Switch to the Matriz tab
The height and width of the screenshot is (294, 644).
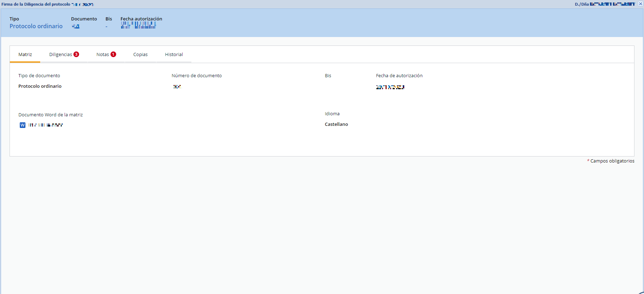25,55
